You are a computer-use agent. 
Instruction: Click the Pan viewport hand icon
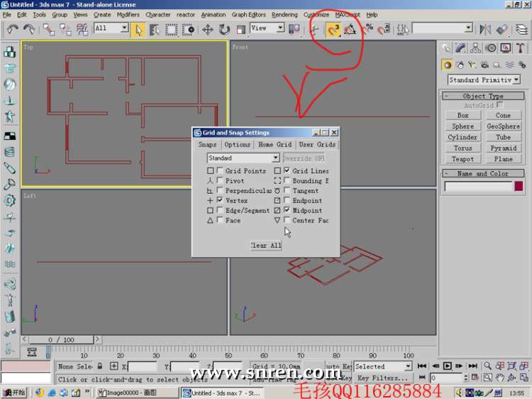tap(500, 378)
